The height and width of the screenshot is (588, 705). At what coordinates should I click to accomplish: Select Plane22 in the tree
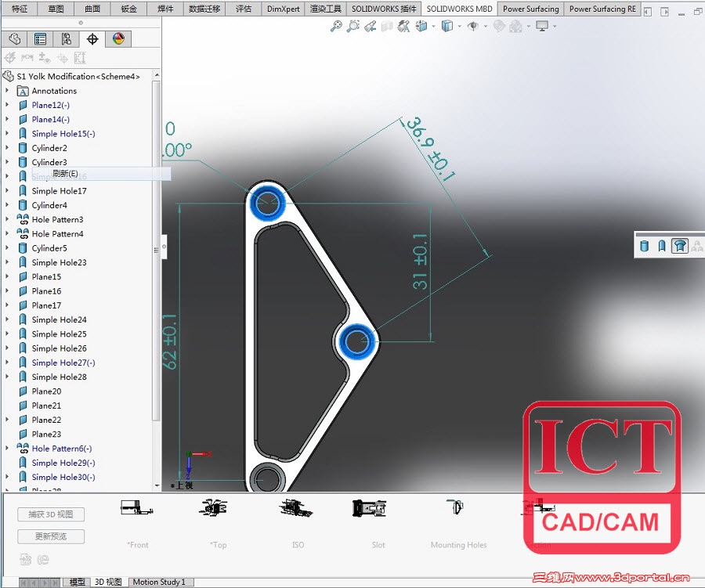46,420
